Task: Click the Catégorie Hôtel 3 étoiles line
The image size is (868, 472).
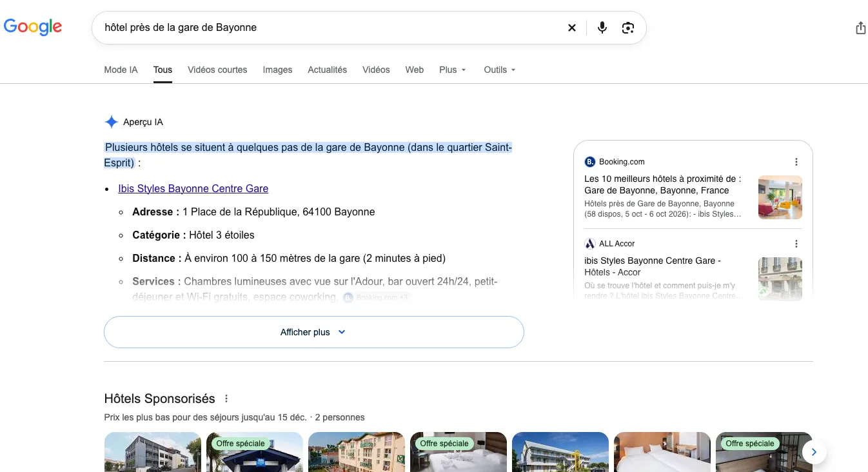Action: 193,235
